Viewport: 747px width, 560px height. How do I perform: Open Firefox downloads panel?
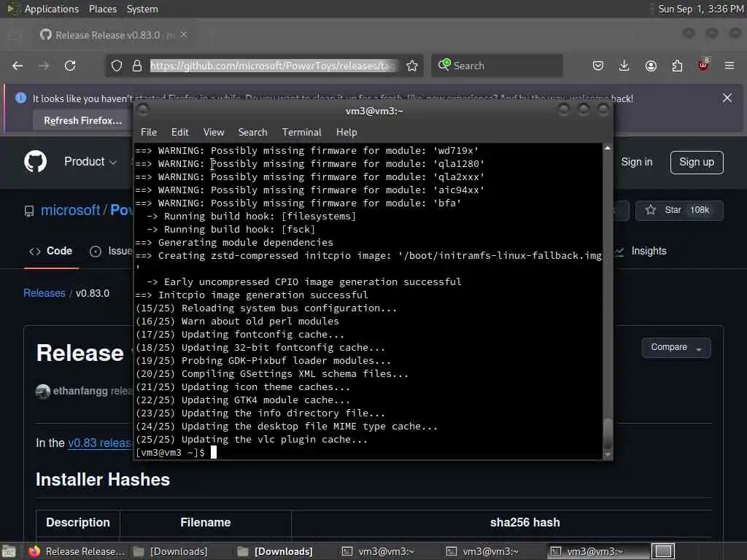pyautogui.click(x=624, y=66)
